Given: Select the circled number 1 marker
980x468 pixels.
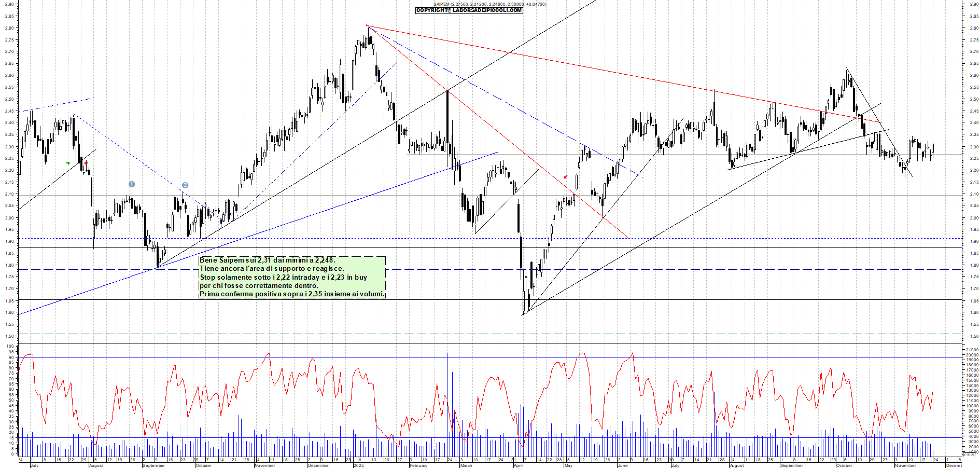Looking at the screenshot, I should click(x=132, y=185).
